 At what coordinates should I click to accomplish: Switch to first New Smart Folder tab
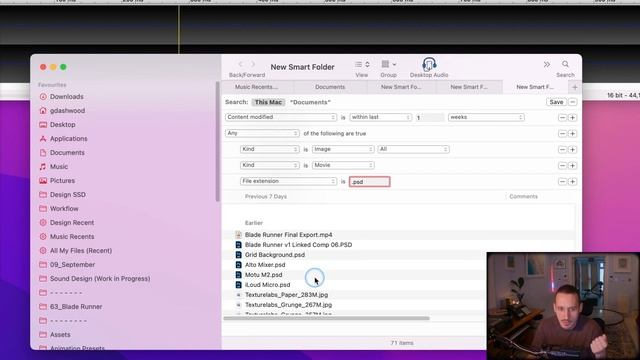point(401,87)
